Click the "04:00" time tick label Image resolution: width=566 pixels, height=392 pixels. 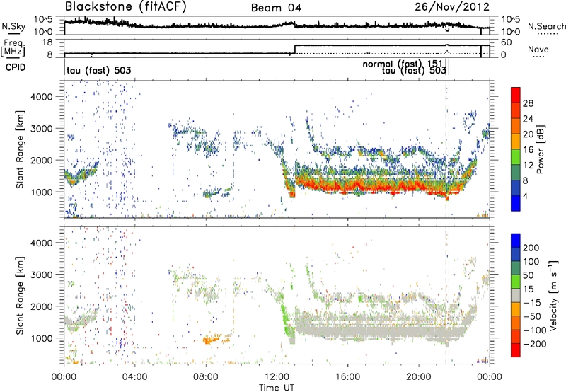point(134,377)
